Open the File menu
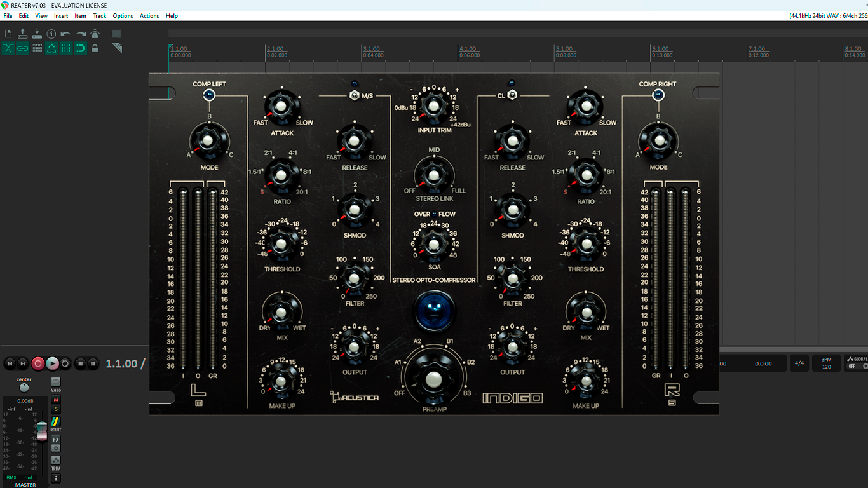 point(8,16)
